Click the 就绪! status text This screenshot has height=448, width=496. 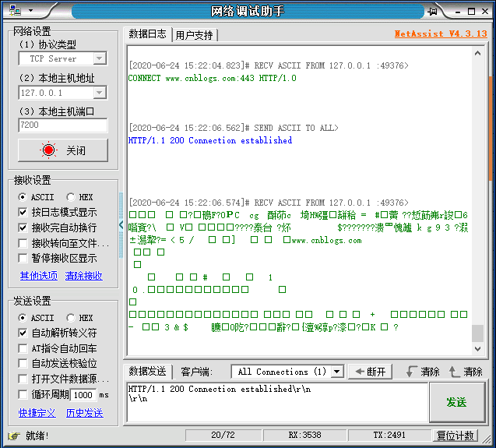37,436
